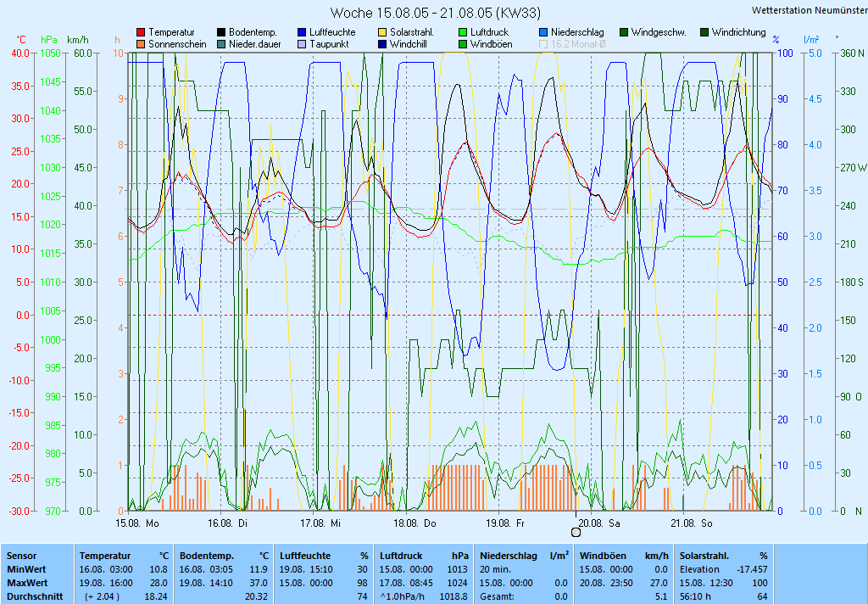This screenshot has height=604, width=868.
Task: Click the orange h sunshine axis label
Action: (117, 40)
